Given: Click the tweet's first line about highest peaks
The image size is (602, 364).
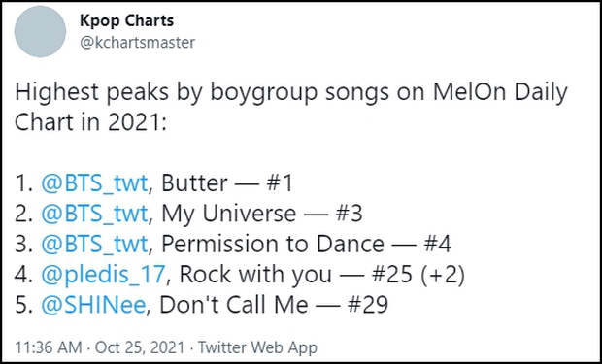Looking at the screenshot, I should click(x=291, y=94).
